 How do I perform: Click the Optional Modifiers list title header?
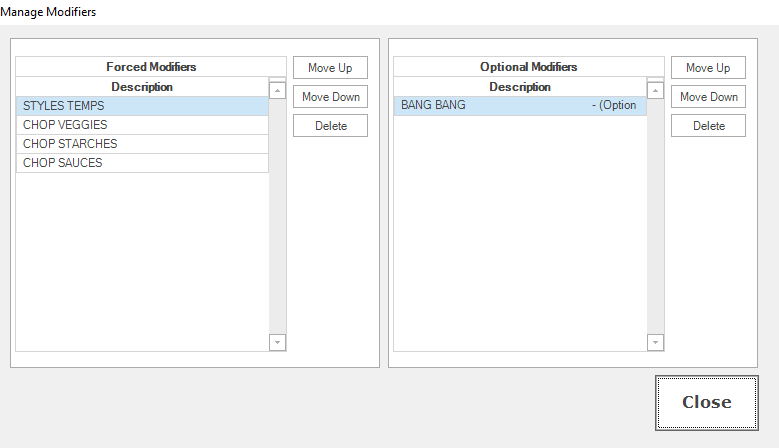point(529,67)
